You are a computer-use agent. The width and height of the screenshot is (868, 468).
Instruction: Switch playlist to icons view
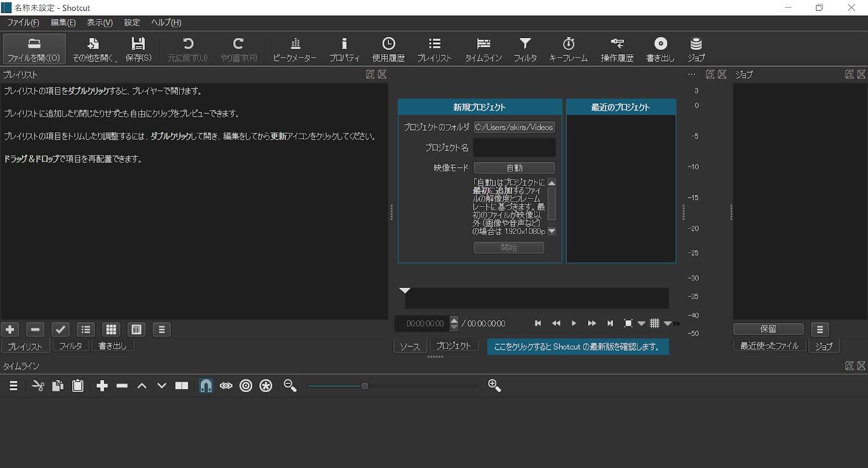pyautogui.click(x=137, y=330)
